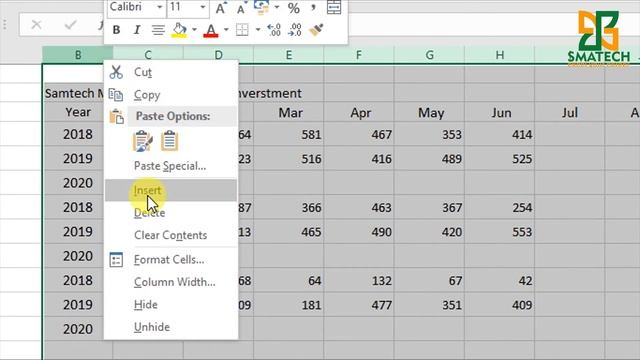The height and width of the screenshot is (360, 640).
Task: Open accounting format dropdown arrow
Action: pos(277,7)
